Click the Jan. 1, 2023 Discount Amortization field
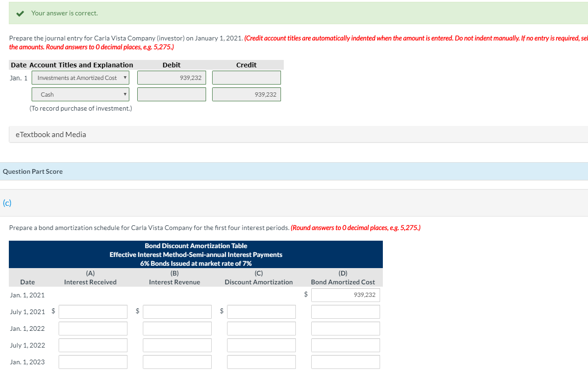This screenshot has height=381, width=588. click(x=261, y=361)
